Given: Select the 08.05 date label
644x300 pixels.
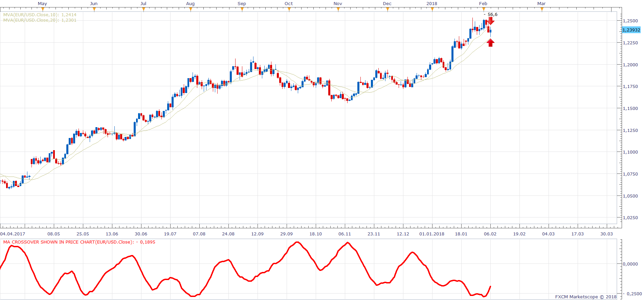Looking at the screenshot, I should point(53,234).
